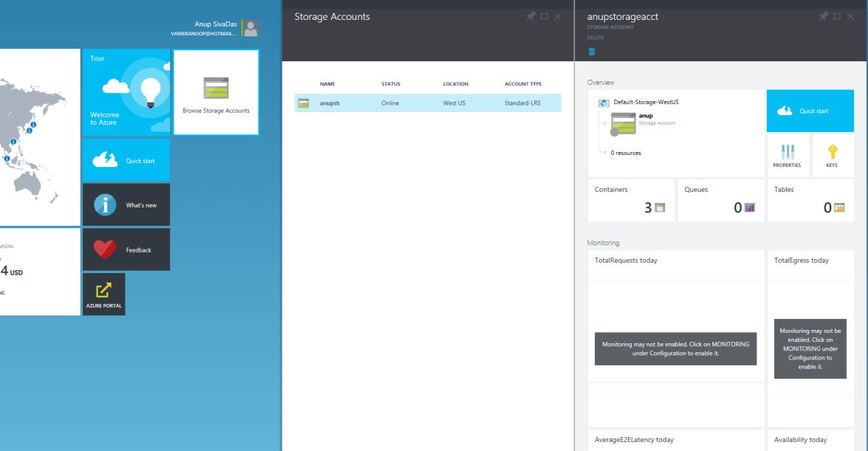The image size is (868, 451).
Task: Open the Keys tile with key icon
Action: [x=832, y=156]
